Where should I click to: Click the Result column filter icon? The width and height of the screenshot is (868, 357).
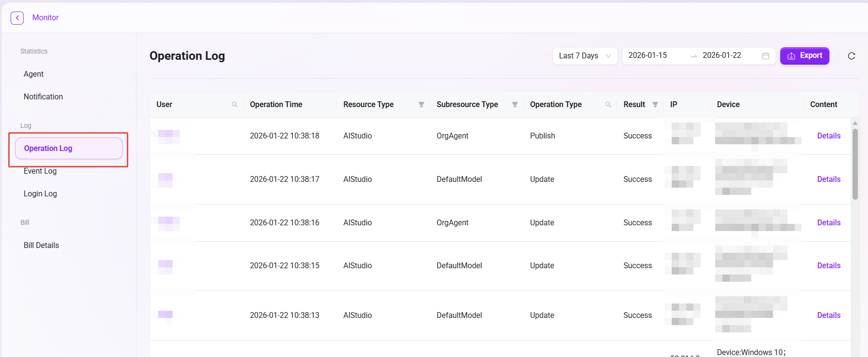pyautogui.click(x=655, y=105)
